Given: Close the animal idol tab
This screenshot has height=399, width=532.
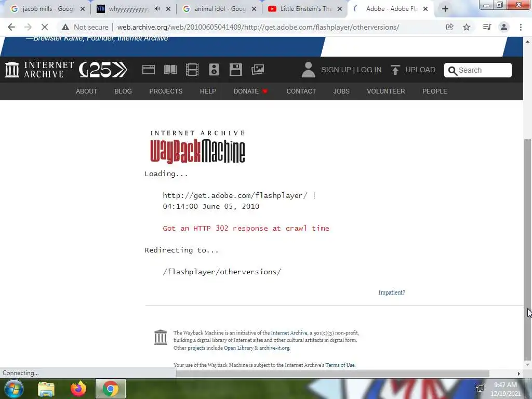Looking at the screenshot, I should pyautogui.click(x=254, y=9).
